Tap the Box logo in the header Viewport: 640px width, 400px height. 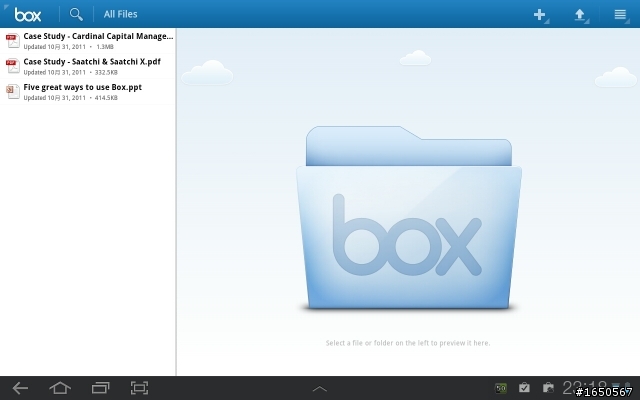point(28,15)
